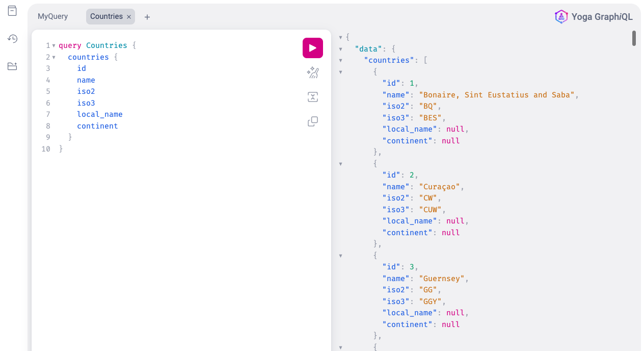This screenshot has width=644, height=351.
Task: Click the "BQ" iso2 value
Action: pos(428,106)
